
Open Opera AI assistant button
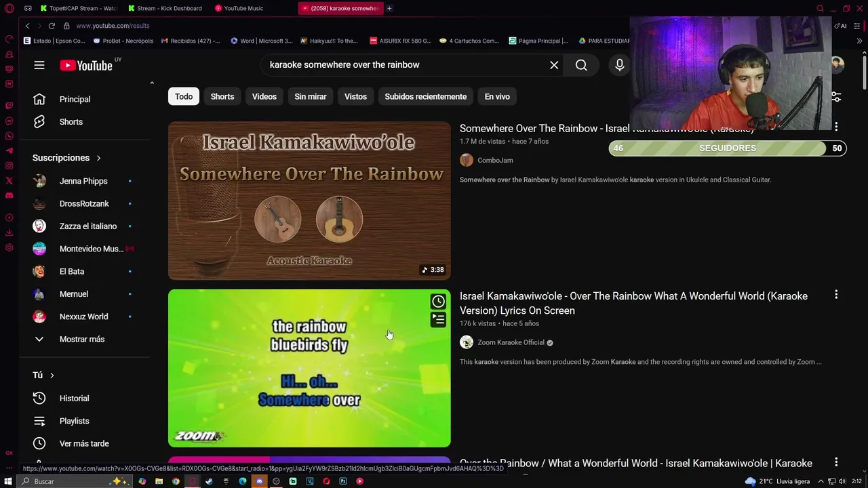coord(841,26)
